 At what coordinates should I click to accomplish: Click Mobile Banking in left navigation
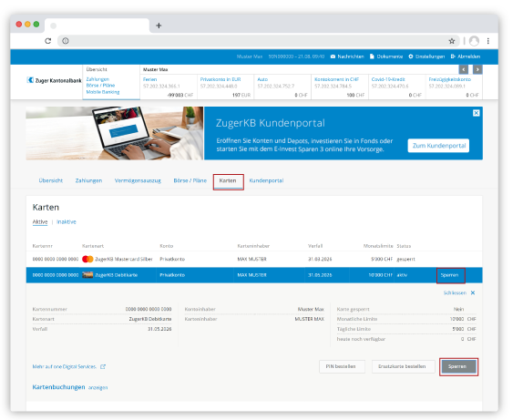point(103,92)
